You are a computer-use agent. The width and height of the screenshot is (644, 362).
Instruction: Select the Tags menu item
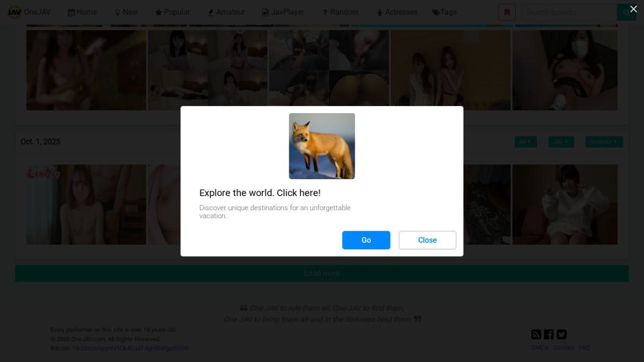[x=444, y=12]
